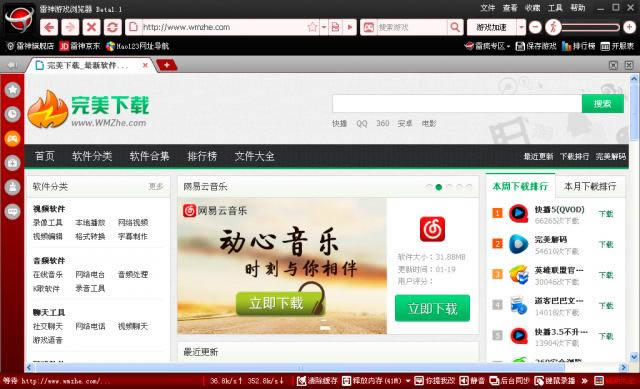The height and width of the screenshot is (389, 640).
Task: Click the page mode icon in address bar
Action: pos(335,27)
